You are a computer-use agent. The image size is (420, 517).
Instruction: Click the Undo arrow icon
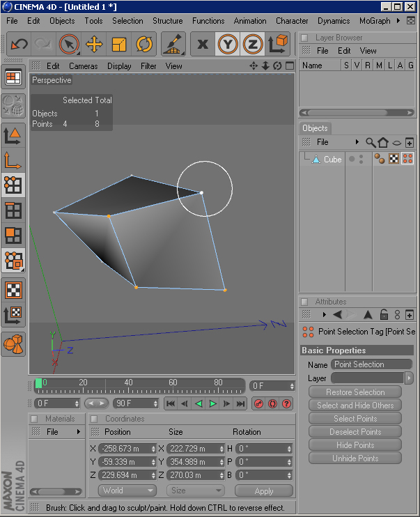tap(19, 44)
